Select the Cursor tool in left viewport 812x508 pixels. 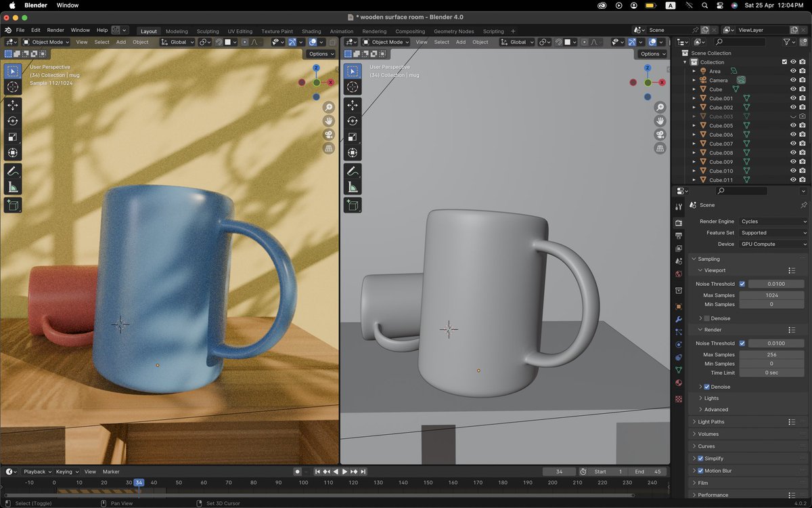[x=13, y=87]
